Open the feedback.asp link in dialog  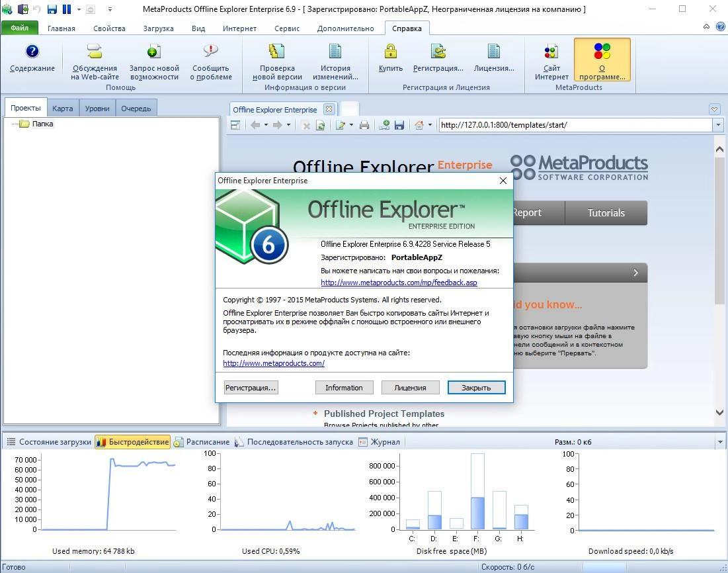pyautogui.click(x=399, y=282)
